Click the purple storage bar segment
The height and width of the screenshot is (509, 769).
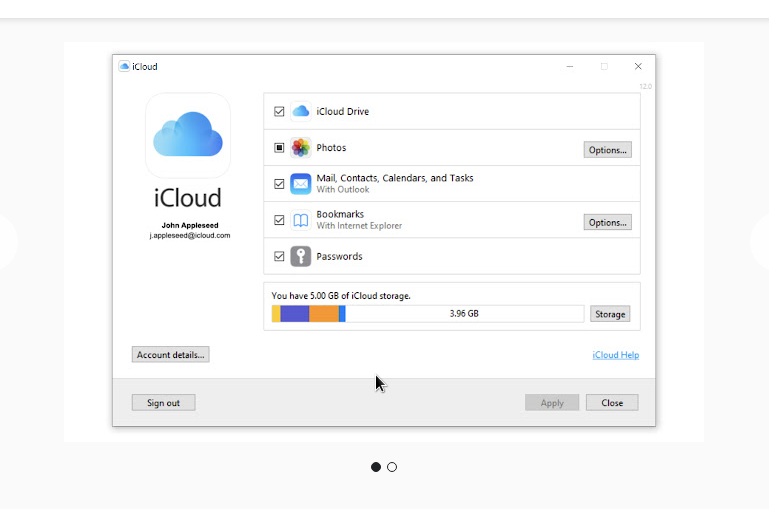coord(295,314)
